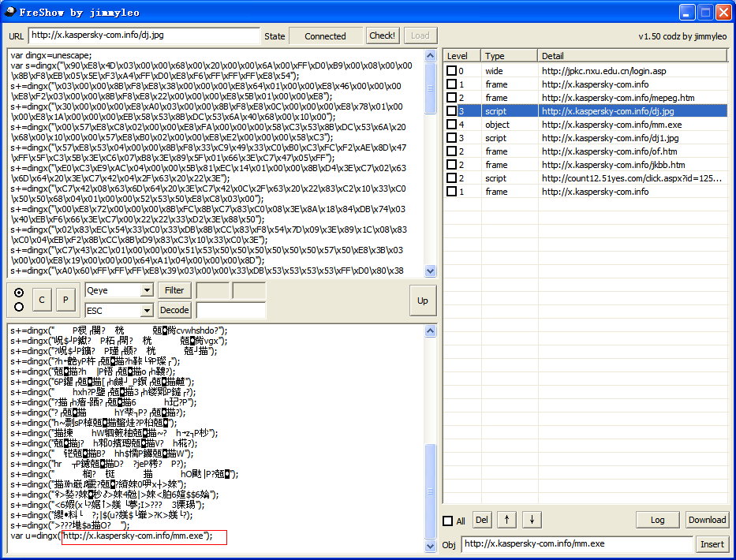Check the level 4 object mm.exe row checkbox
736x560 pixels.
[451, 125]
